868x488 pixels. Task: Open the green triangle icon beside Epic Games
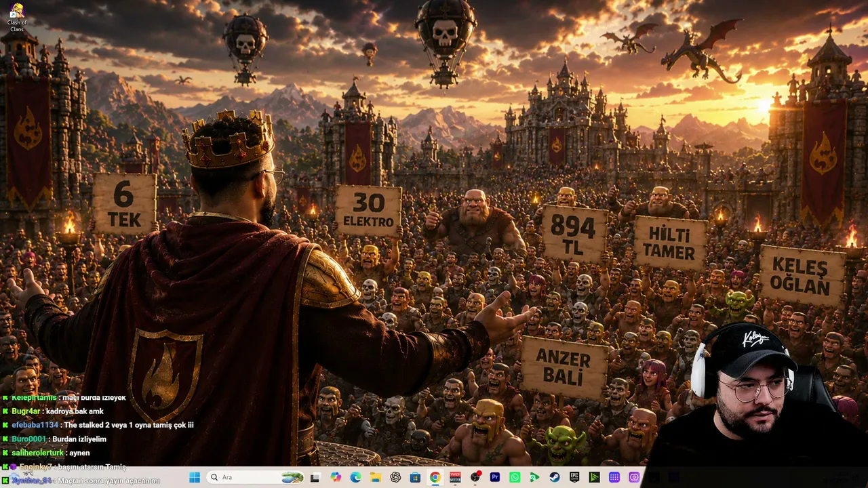tap(594, 477)
